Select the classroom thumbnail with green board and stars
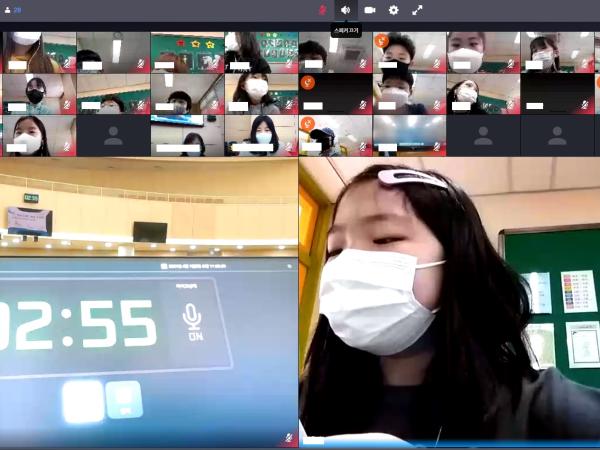Viewport: 600px width, 450px height. coord(186,51)
